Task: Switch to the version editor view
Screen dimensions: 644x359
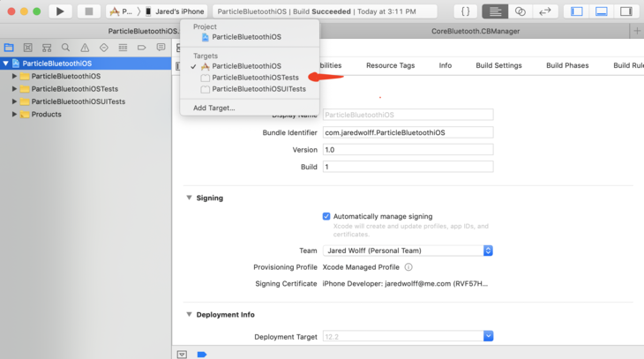Action: 544,11
